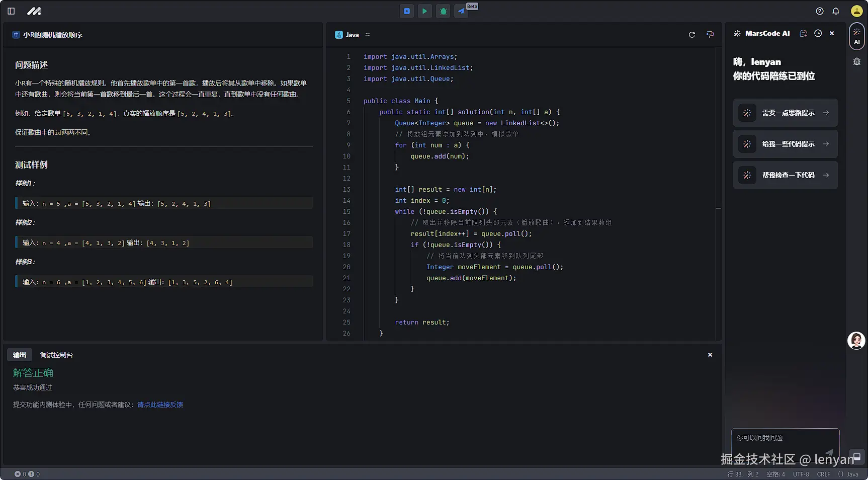
Task: Reset code with the refresh icon
Action: click(x=692, y=35)
